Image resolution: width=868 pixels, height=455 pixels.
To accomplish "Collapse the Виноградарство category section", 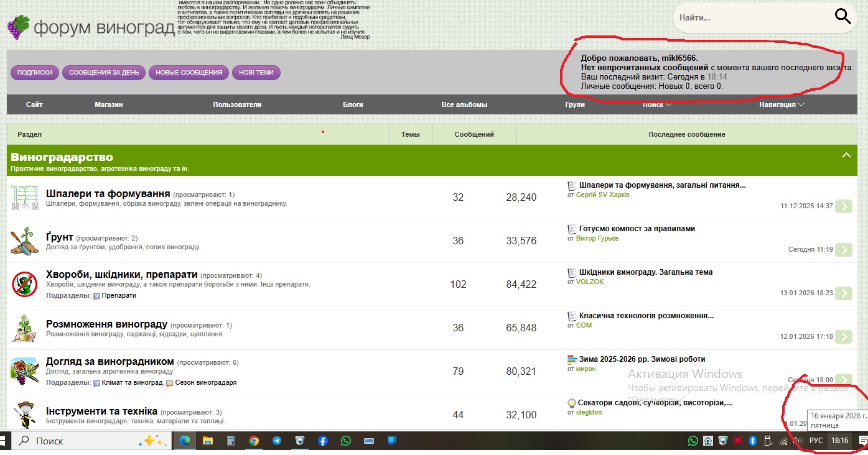I will tap(846, 155).
